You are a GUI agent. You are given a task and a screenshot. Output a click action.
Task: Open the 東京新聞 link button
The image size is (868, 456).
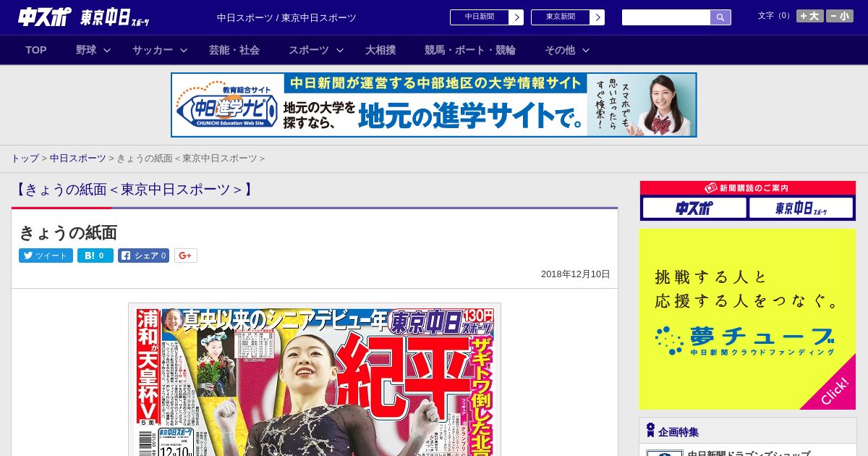tap(561, 17)
